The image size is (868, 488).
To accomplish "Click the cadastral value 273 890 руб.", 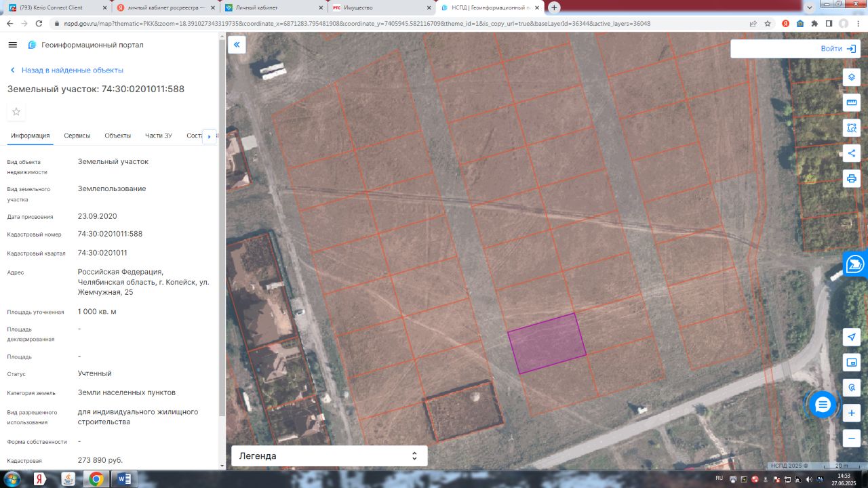I will (x=100, y=460).
